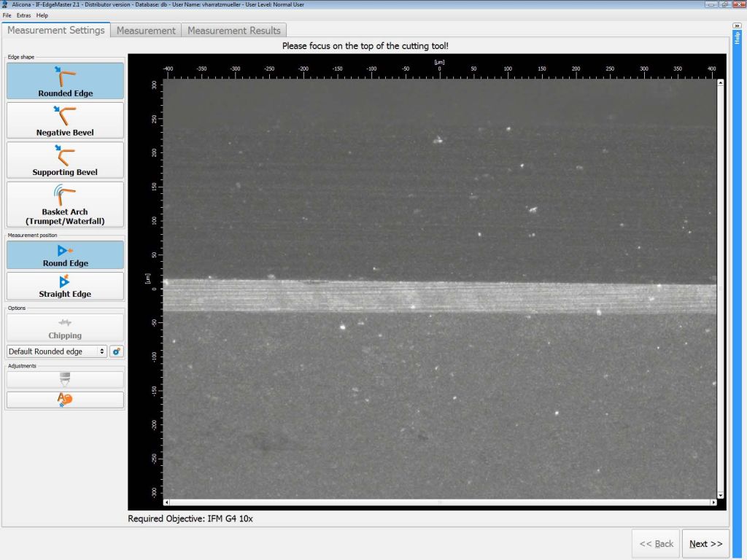747x560 pixels.
Task: Select Basket Arch (Trumpet/Waterfall) shape
Action: [x=65, y=204]
